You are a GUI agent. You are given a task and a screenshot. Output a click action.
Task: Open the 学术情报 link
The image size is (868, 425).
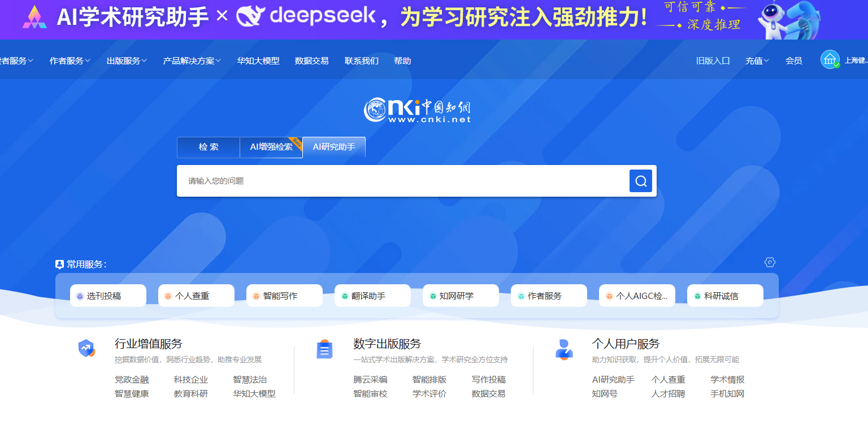pyautogui.click(x=727, y=380)
